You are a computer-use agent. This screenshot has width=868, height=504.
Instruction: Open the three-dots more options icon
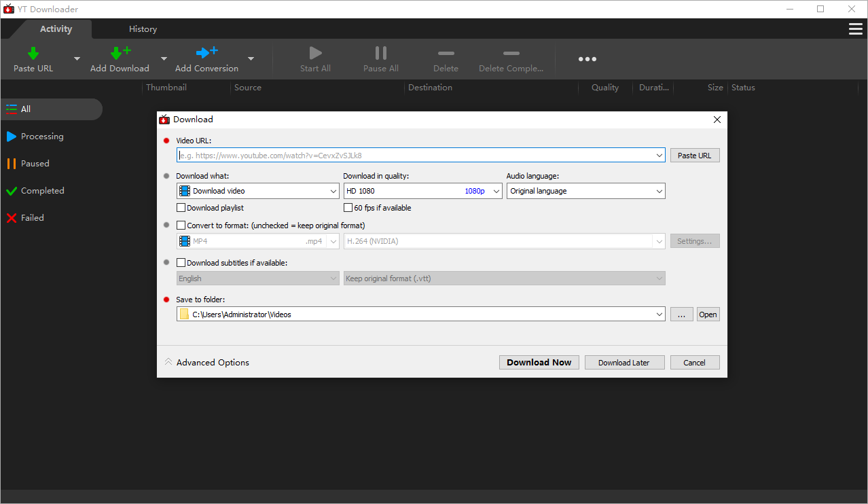click(587, 59)
